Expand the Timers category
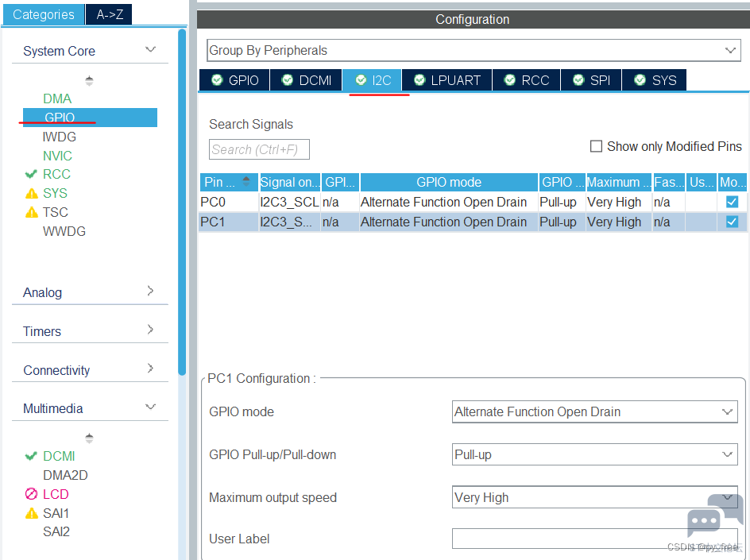Image resolution: width=750 pixels, height=560 pixels. (150, 330)
